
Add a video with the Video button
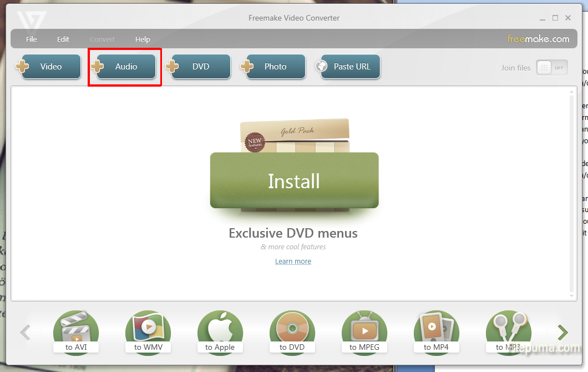51,67
